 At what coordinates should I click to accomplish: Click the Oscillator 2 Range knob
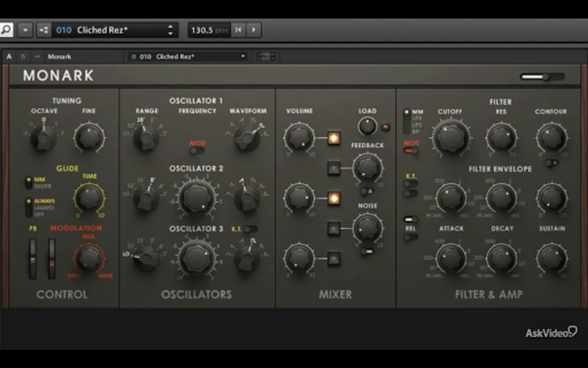[x=146, y=197]
